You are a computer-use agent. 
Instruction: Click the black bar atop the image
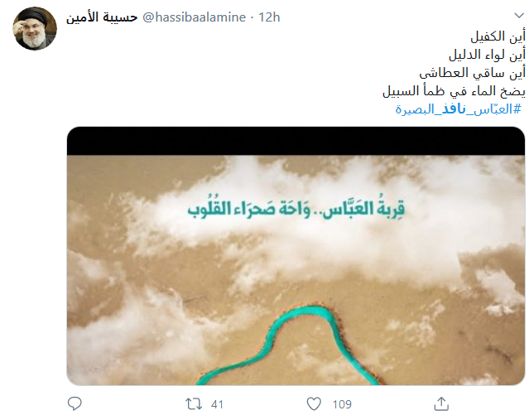point(296,141)
